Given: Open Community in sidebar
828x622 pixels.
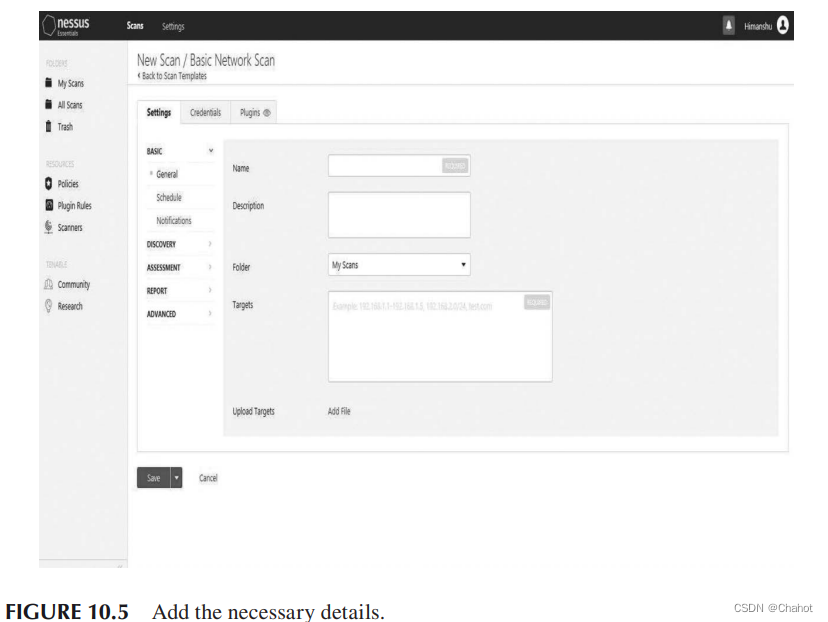Looking at the screenshot, I should tap(74, 284).
